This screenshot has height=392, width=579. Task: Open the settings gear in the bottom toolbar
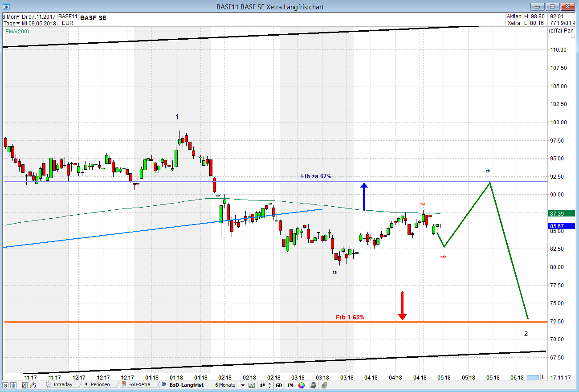[x=5, y=385]
